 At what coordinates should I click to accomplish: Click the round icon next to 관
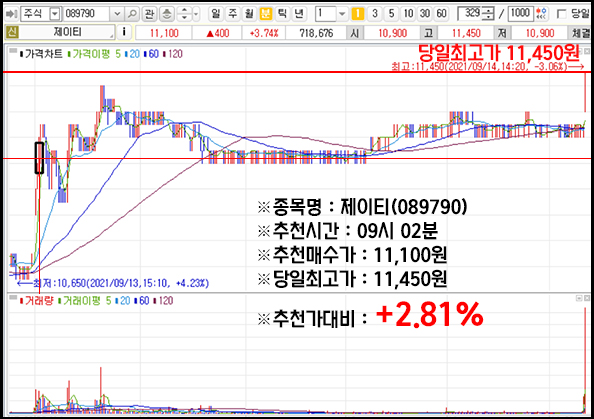(x=166, y=14)
